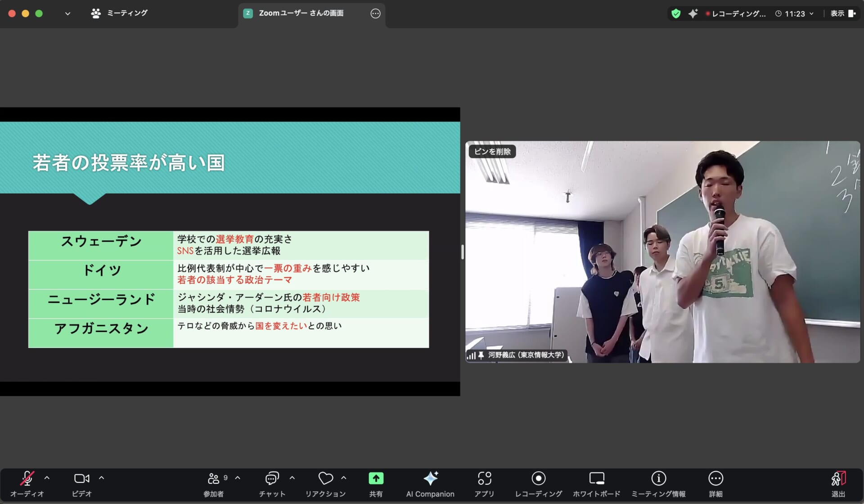
Task: Click the ピンを削除 remove pin button
Action: [x=492, y=152]
